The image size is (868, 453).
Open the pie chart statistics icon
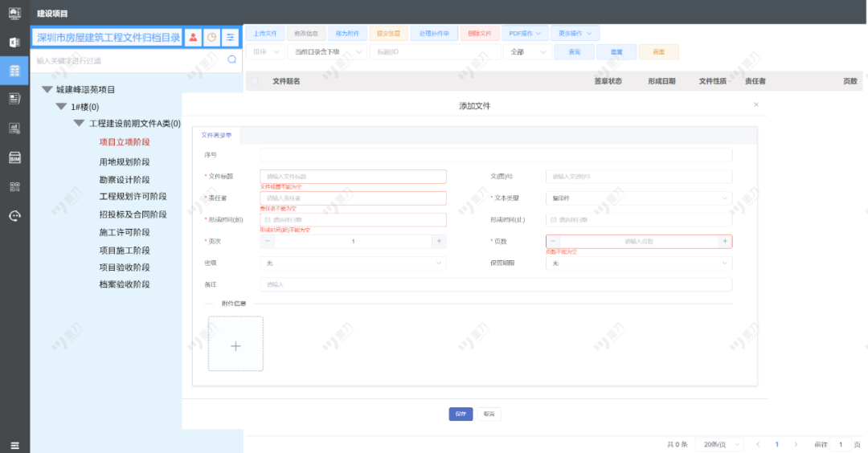point(211,38)
